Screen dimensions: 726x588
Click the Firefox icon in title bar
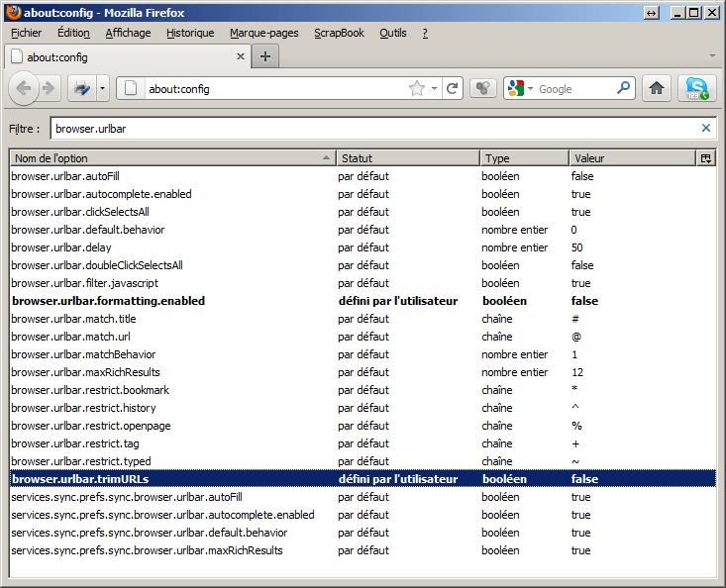point(14,12)
